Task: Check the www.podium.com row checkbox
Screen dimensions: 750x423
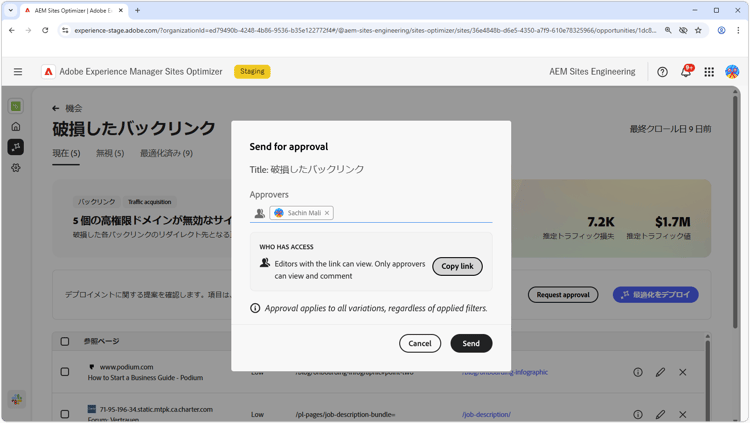Action: tap(65, 372)
